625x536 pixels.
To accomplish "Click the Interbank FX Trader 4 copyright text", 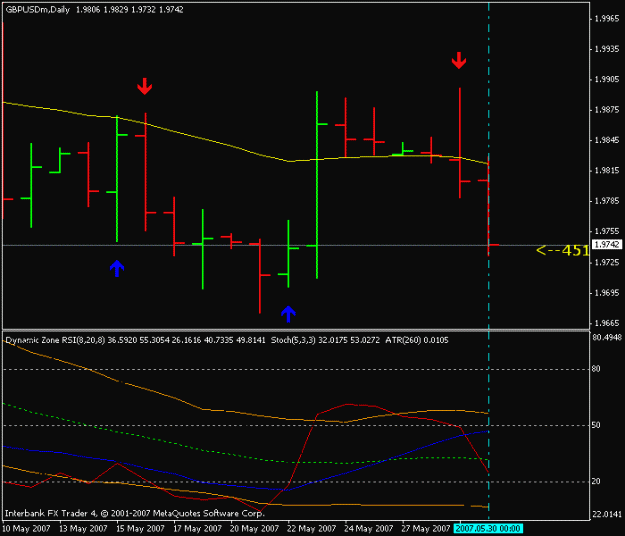I will (135, 513).
